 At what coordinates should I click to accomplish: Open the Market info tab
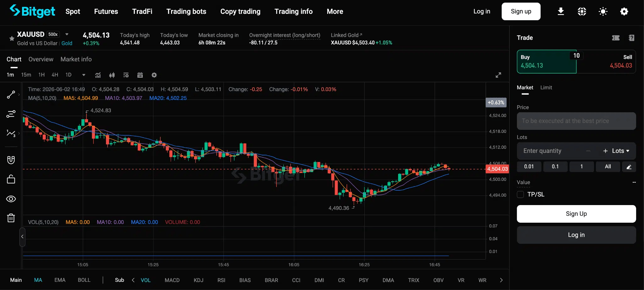pyautogui.click(x=76, y=59)
